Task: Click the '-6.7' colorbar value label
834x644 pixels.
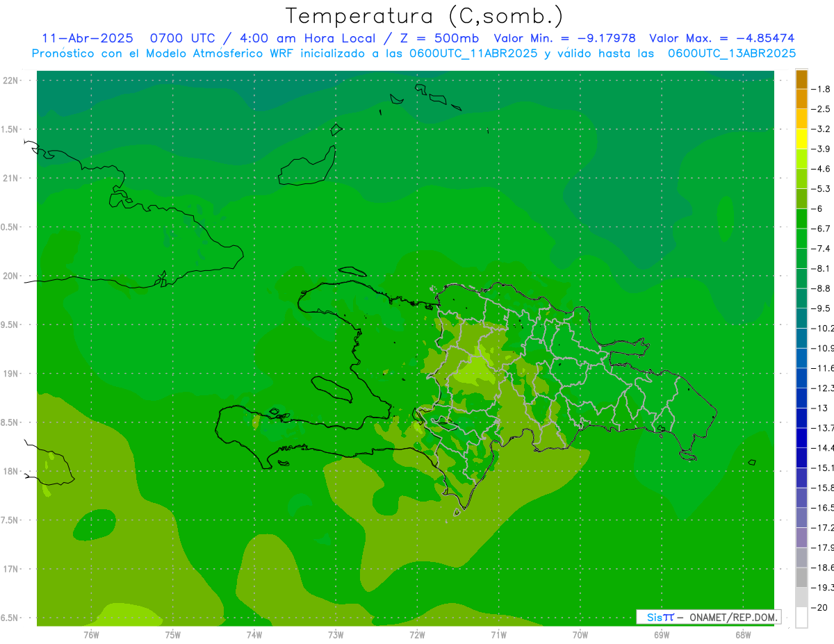Action: (x=821, y=229)
